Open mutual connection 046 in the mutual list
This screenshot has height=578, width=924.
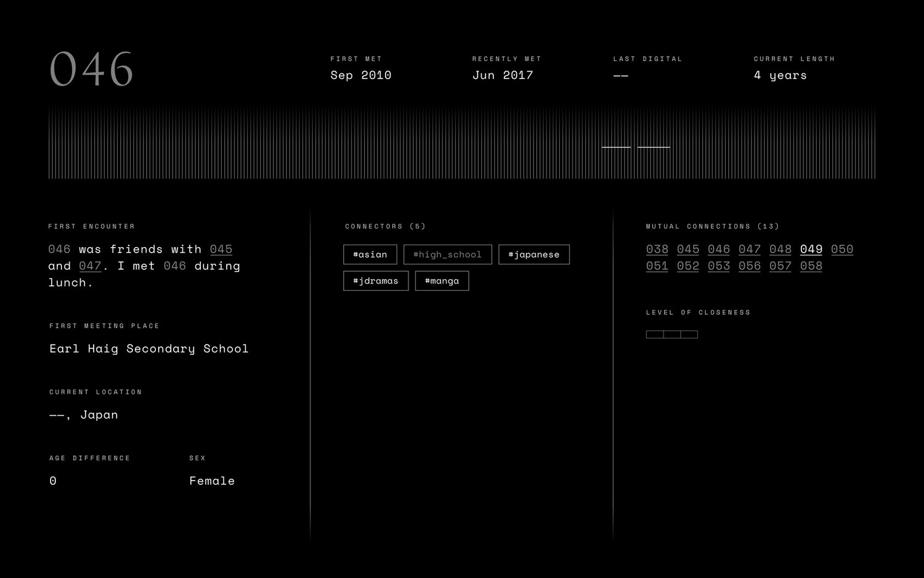(x=719, y=250)
